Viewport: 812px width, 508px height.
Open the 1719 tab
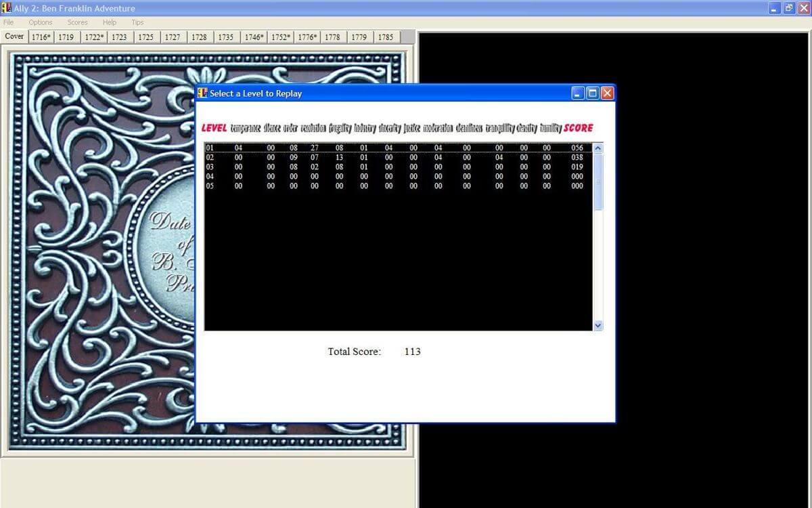[66, 37]
